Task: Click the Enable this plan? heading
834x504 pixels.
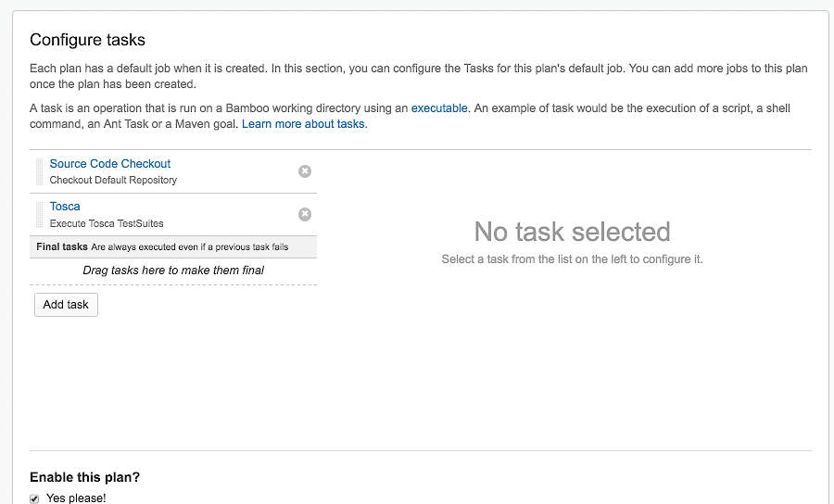Action: pos(85,478)
